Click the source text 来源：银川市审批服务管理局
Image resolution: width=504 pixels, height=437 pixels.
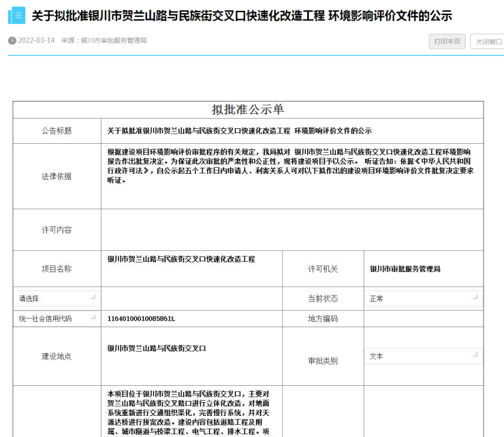[x=104, y=41]
